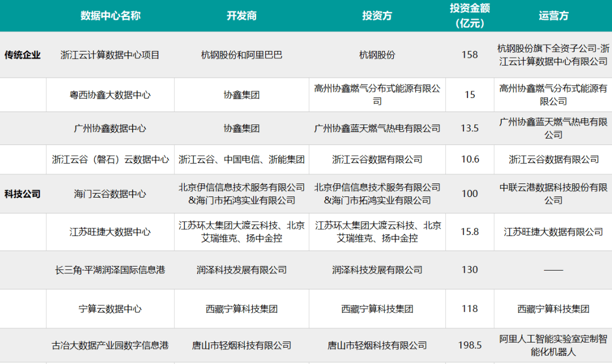Viewport: 612px width, 364px height.
Task: Select cell 宁算云数据中心
Action: coord(110,309)
